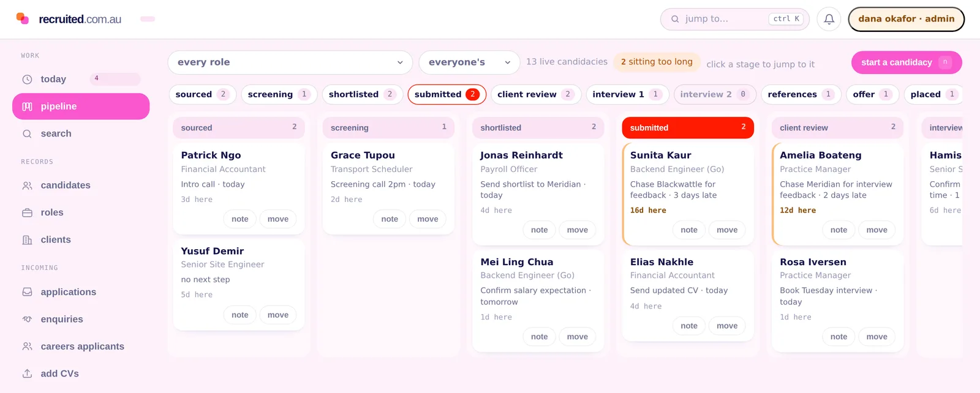
Task: Click the inbox icon beside applications
Action: [27, 292]
